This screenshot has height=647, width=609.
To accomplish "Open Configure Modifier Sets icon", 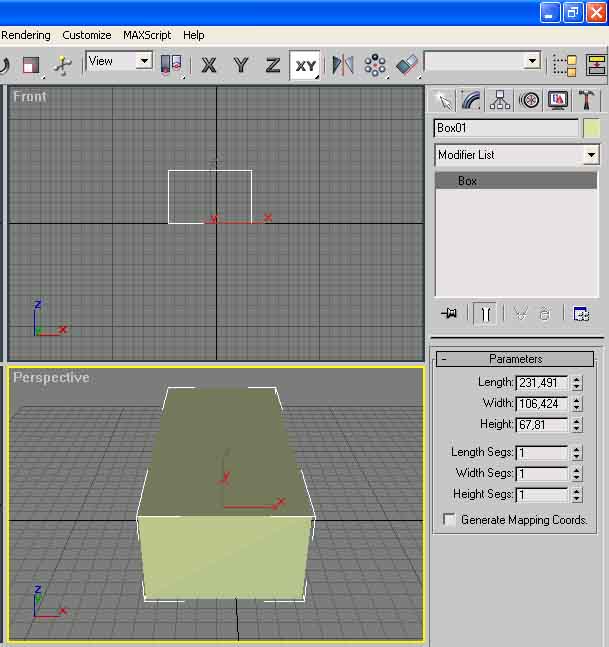I will 581,313.
